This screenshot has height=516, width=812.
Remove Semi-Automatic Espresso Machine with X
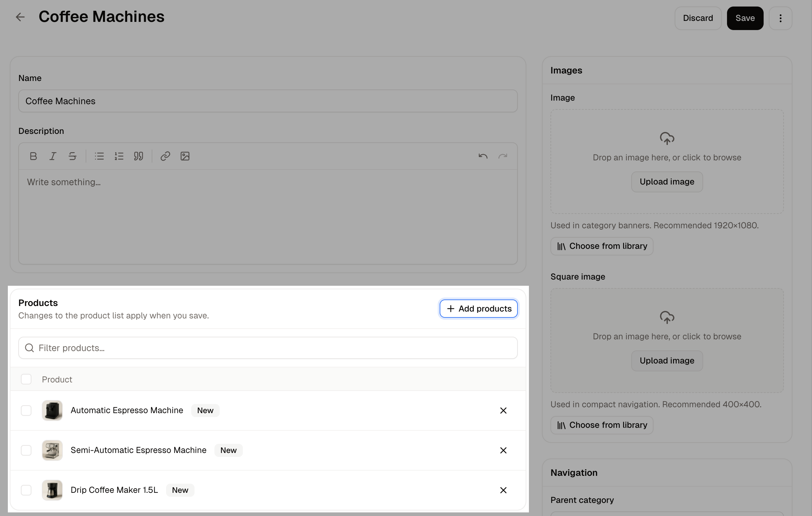click(503, 450)
